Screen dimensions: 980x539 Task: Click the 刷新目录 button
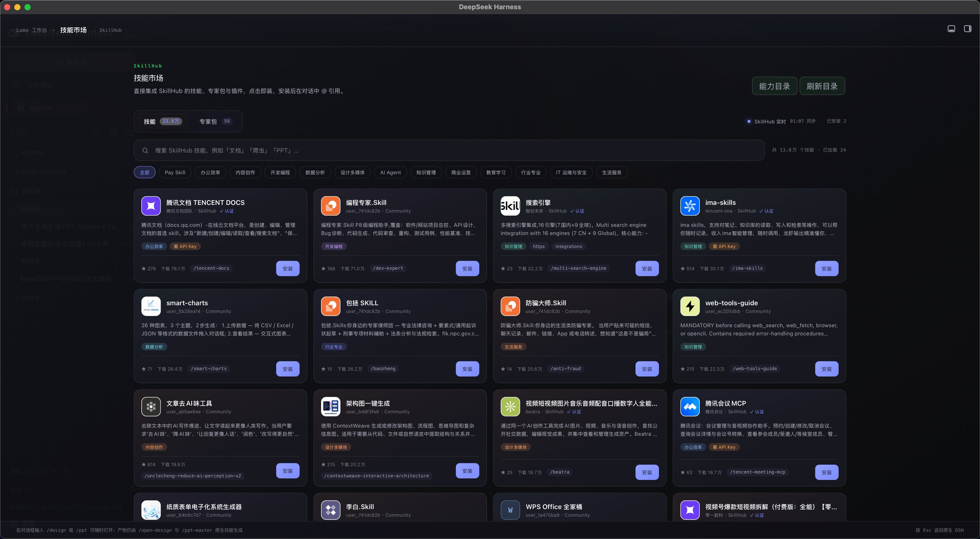822,86
